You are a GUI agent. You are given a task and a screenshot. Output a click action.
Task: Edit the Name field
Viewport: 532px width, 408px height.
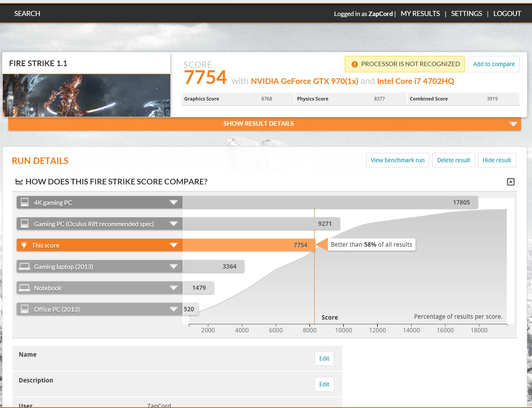(324, 358)
